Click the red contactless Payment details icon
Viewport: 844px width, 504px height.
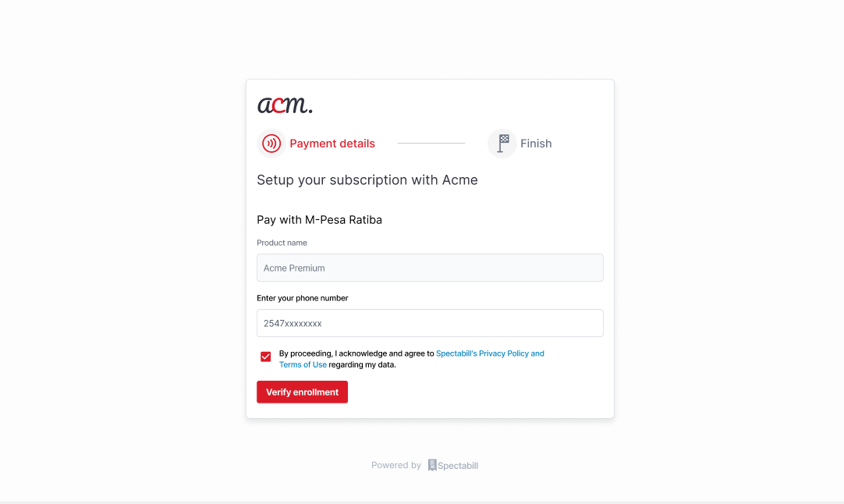click(271, 144)
